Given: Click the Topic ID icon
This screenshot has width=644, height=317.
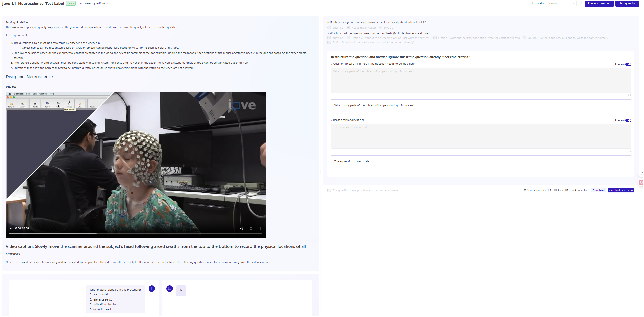Looking at the screenshot, I should (555, 190).
